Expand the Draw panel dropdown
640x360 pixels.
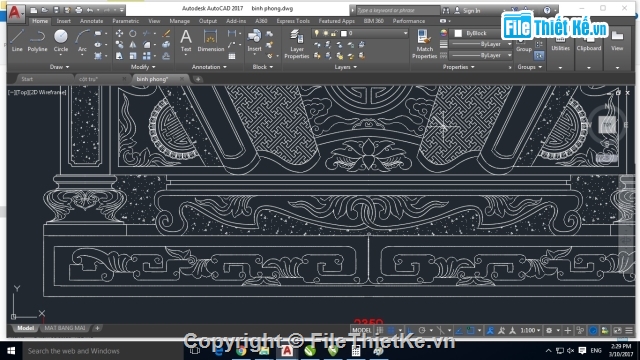click(60, 67)
